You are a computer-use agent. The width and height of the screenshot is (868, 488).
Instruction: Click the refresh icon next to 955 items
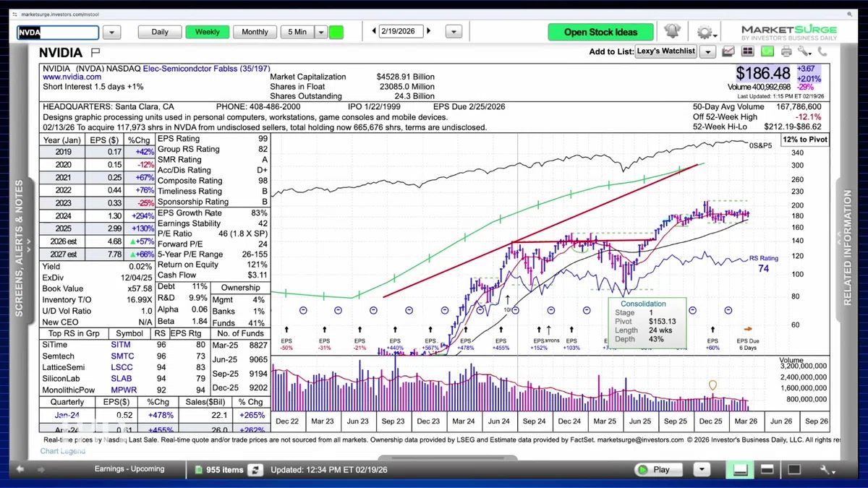[x=255, y=470]
